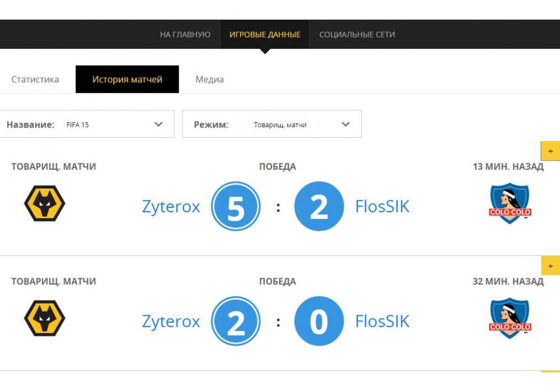Switch to the Статистика tab

[35, 80]
